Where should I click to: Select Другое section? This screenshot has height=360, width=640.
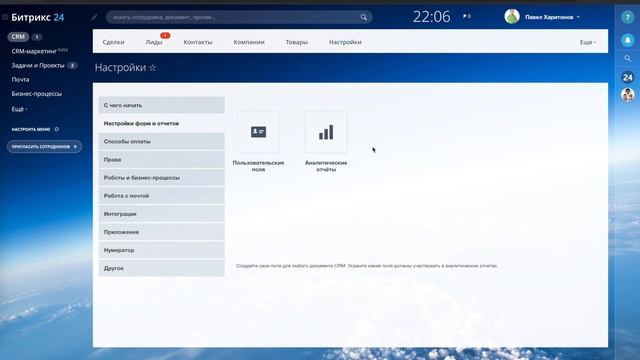(162, 268)
